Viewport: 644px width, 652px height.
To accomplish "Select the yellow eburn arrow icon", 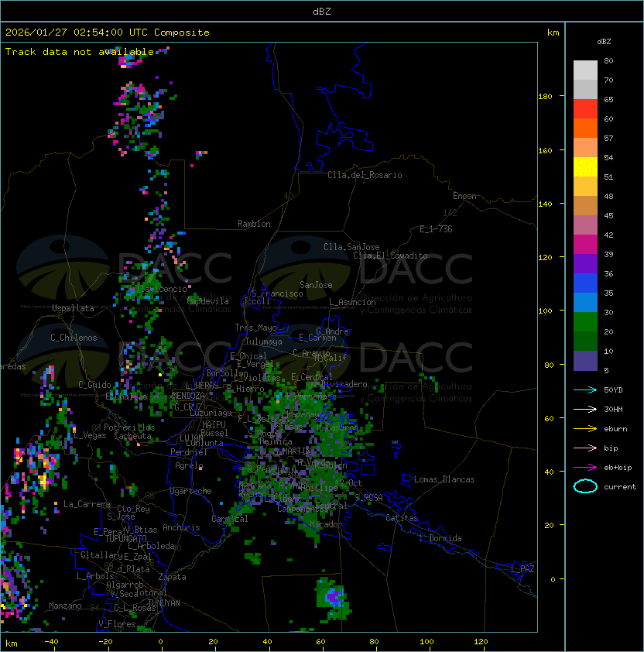I will pos(585,429).
